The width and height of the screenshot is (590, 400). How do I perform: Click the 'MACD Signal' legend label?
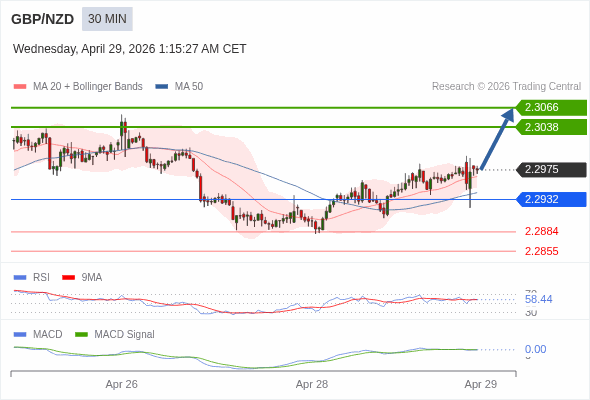pyautogui.click(x=125, y=335)
